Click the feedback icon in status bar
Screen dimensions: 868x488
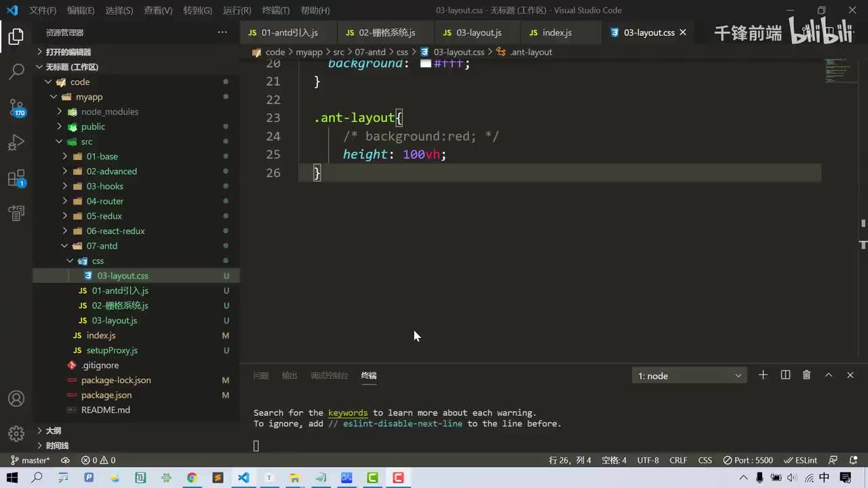pyautogui.click(x=833, y=460)
